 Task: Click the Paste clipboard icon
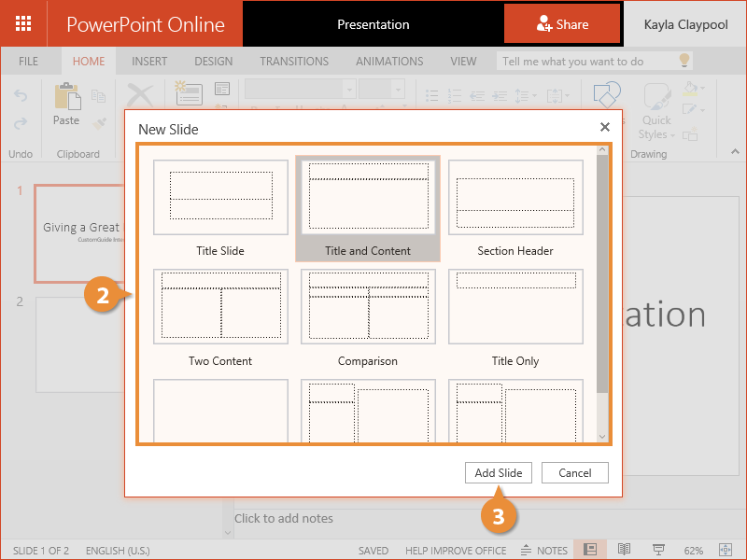pyautogui.click(x=66, y=98)
